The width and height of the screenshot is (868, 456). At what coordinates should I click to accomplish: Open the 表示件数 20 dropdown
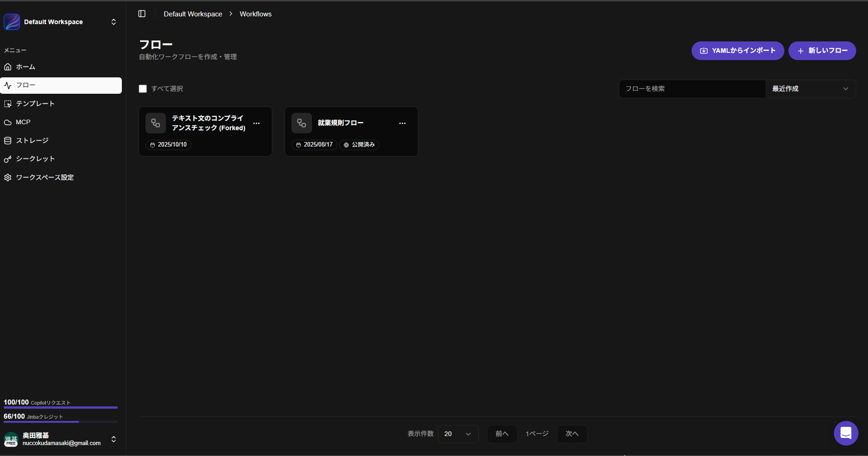pyautogui.click(x=458, y=434)
